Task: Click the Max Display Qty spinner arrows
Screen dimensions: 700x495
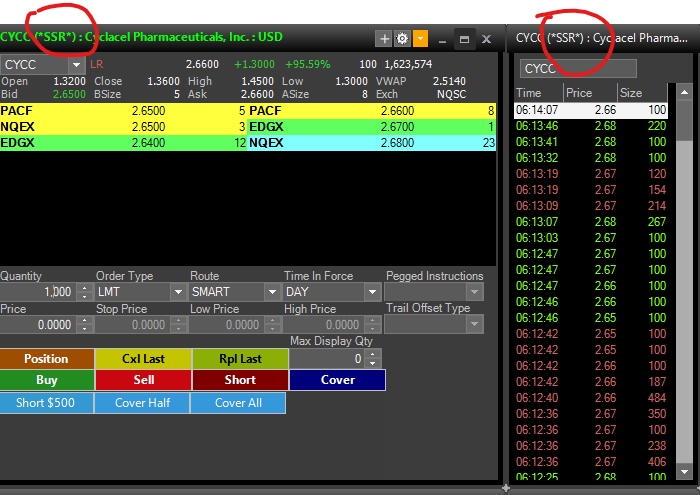Action: 373,359
